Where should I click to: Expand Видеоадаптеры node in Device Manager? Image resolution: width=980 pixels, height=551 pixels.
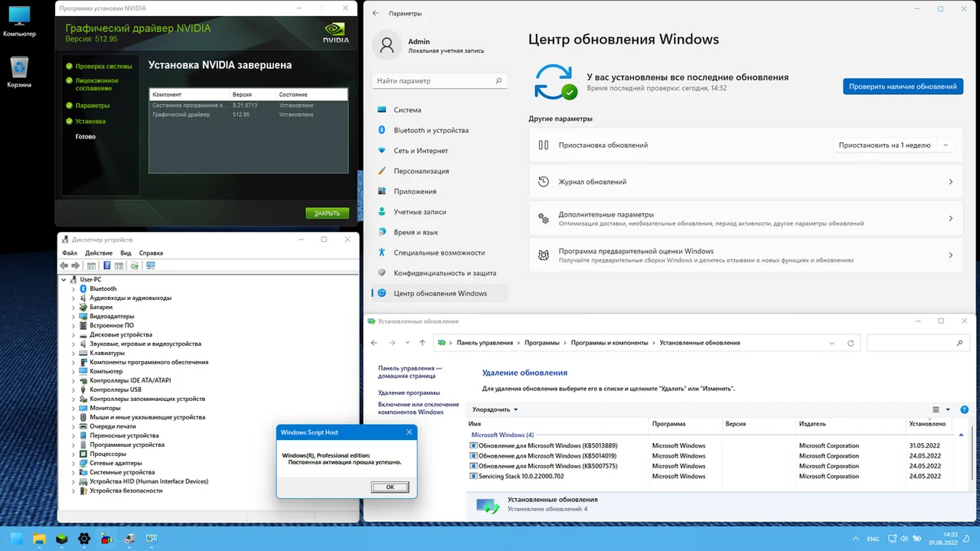click(x=73, y=316)
